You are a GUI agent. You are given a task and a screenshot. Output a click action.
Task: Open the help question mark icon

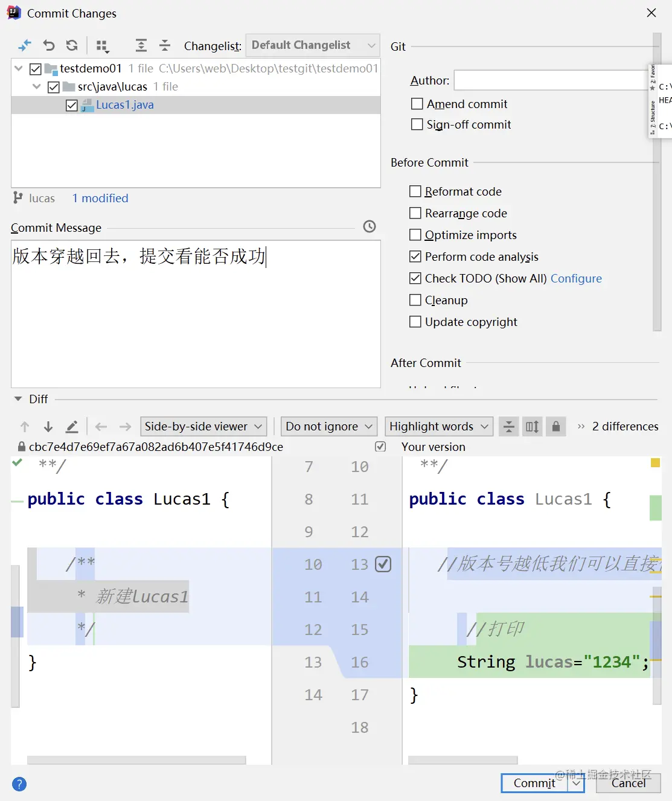pos(19,784)
